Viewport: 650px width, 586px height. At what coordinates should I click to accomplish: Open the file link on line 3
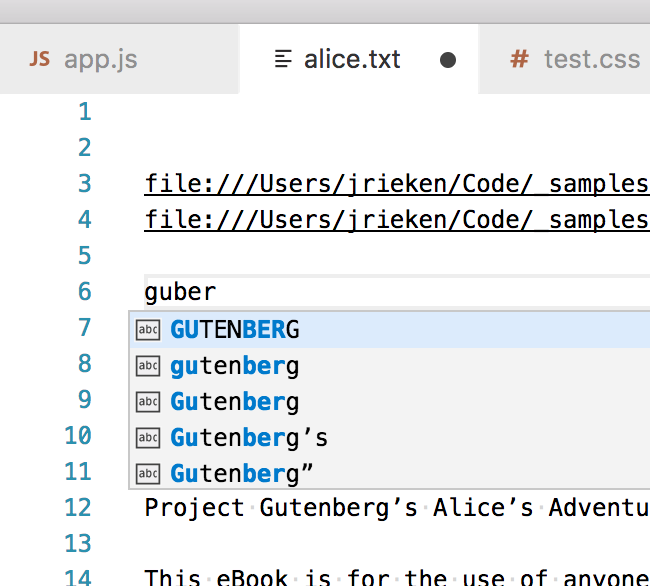pos(397,184)
